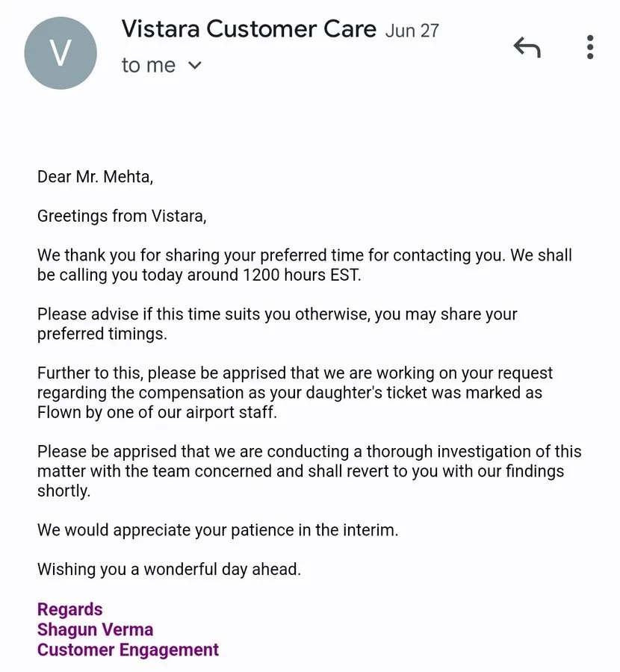
Task: Click the reply arrow icon
Action: (527, 47)
